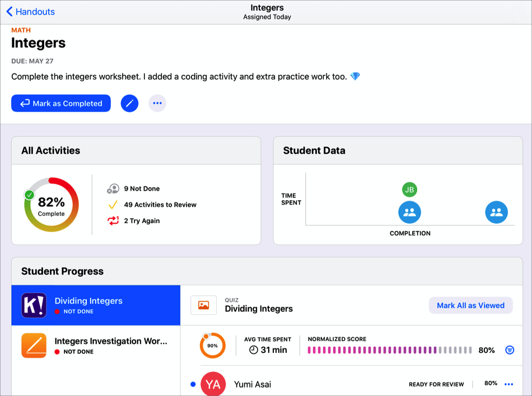Click the normalized score progress bar
Viewport: 532px width, 396px height.
(x=389, y=350)
